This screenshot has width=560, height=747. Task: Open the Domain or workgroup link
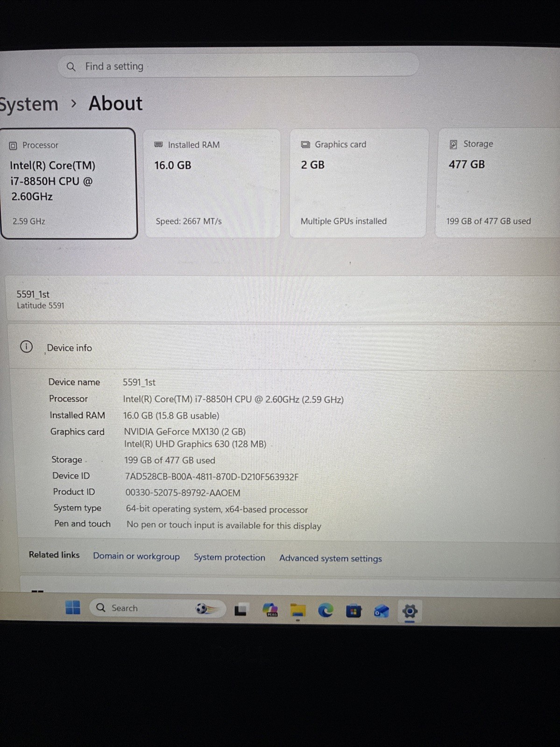click(136, 556)
